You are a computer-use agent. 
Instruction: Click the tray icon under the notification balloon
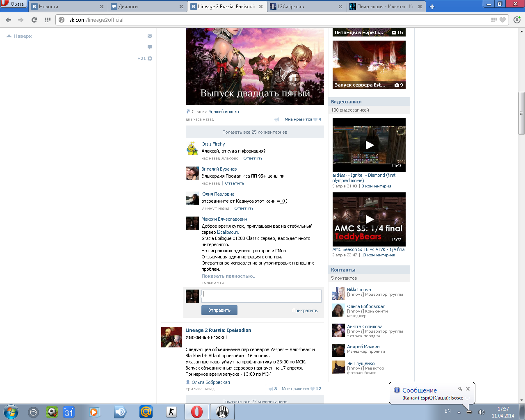point(470,411)
